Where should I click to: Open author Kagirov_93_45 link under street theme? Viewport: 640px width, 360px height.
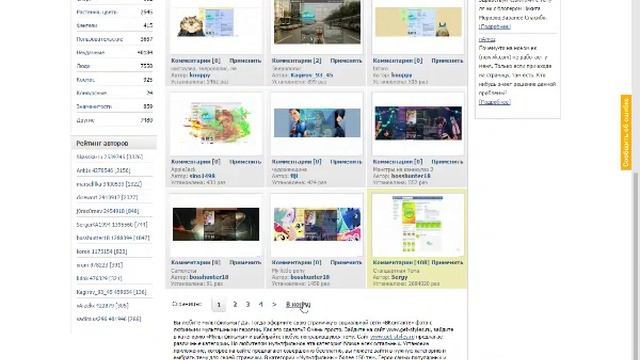coord(312,75)
